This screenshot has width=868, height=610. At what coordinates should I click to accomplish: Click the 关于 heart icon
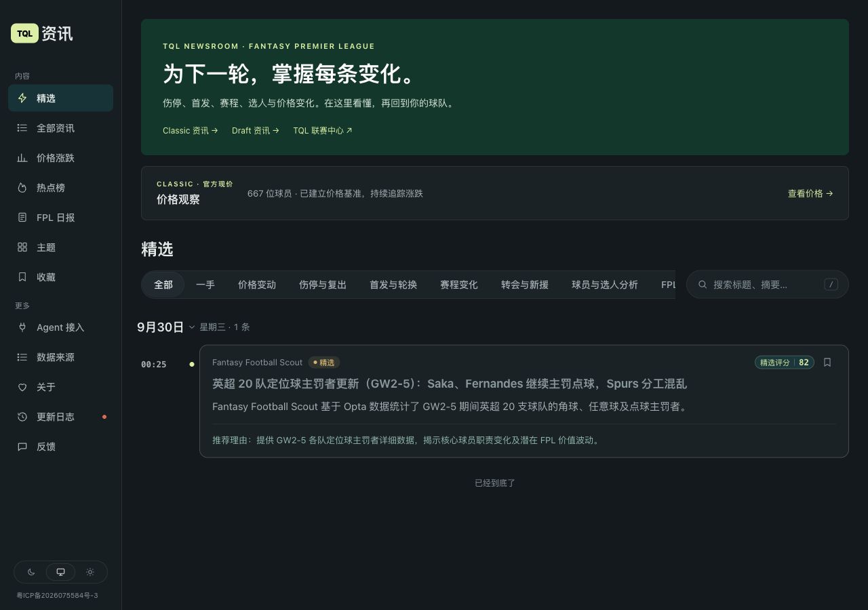[x=22, y=387]
